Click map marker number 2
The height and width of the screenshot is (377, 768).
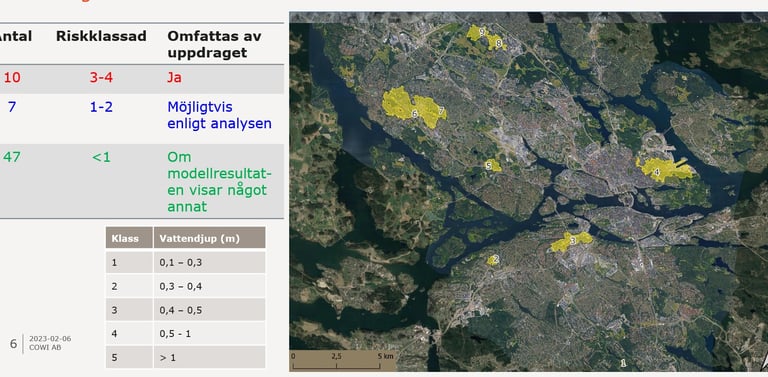click(493, 260)
